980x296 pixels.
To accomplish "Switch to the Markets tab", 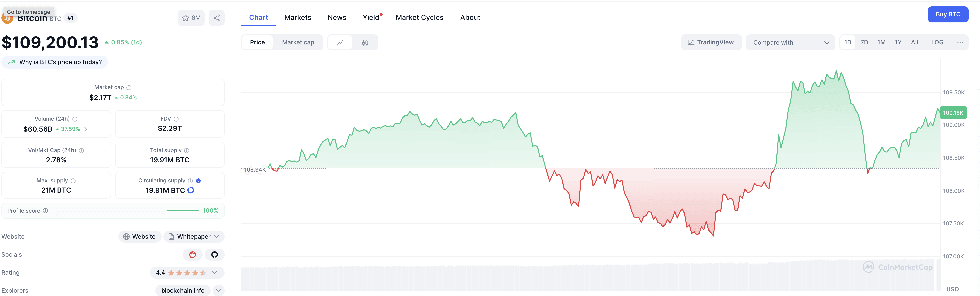I will tap(298, 17).
